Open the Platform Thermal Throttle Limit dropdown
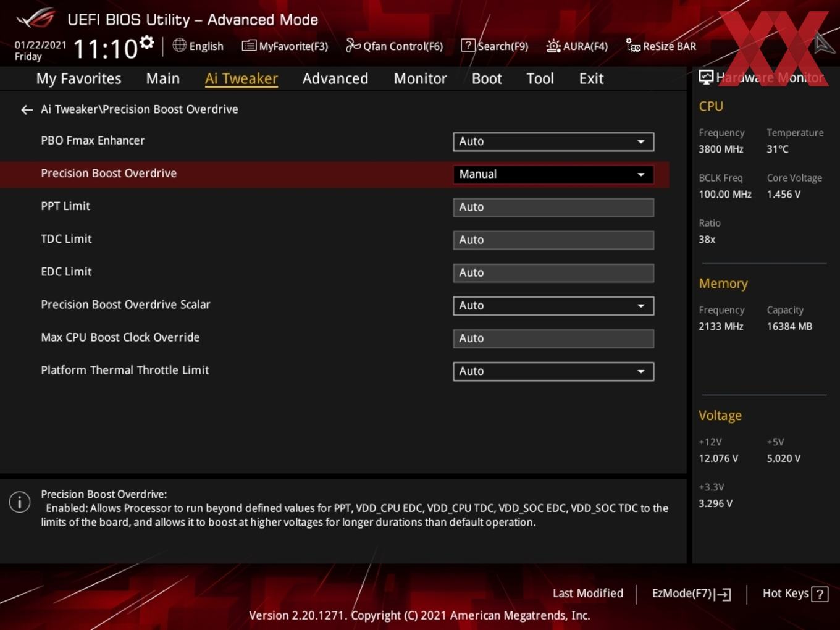Screen dimensions: 840x630 point(553,371)
